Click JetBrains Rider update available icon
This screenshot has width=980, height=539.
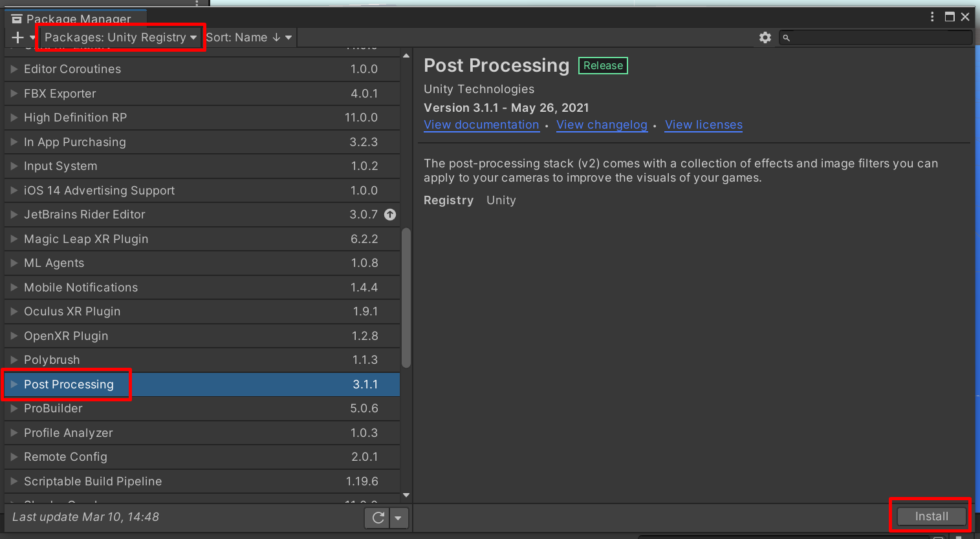(390, 215)
